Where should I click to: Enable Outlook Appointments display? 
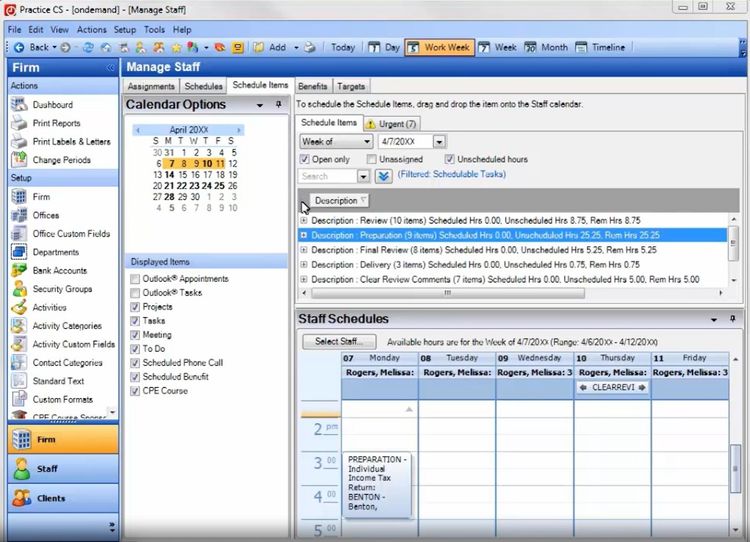(x=135, y=279)
